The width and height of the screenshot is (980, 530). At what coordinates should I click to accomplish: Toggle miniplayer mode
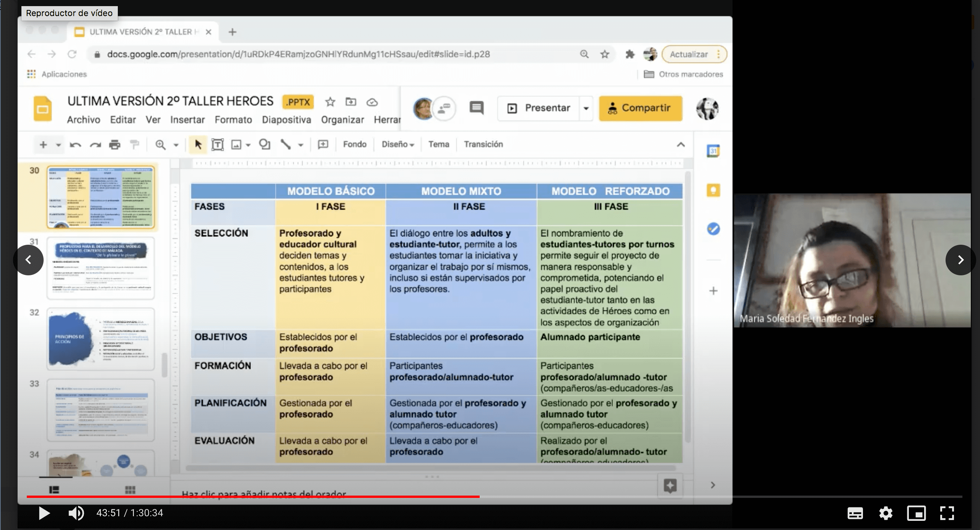tap(917, 513)
